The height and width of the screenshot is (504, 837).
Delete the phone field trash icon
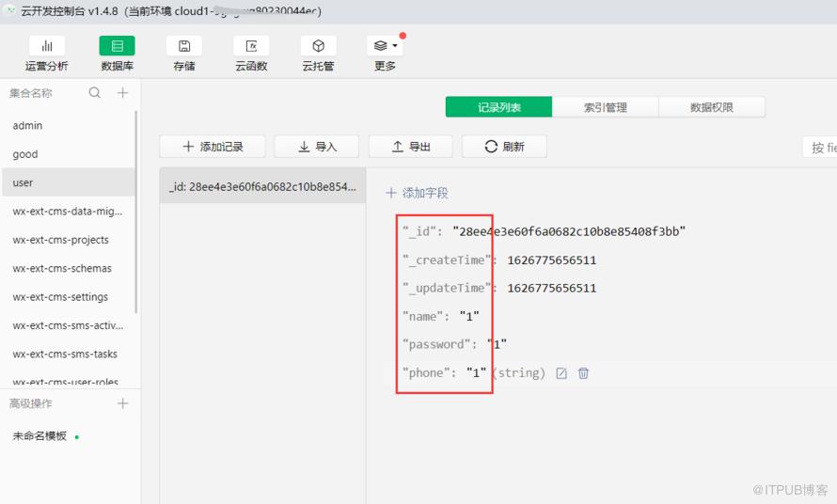tap(583, 373)
